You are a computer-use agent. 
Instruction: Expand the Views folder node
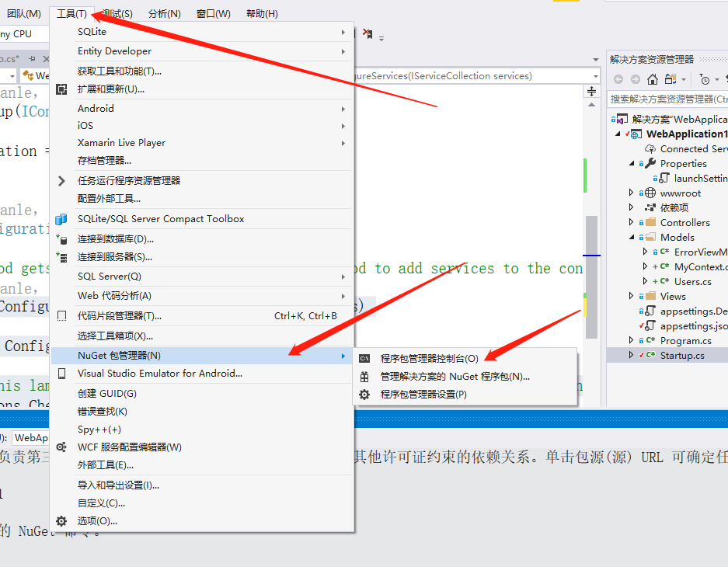[631, 296]
